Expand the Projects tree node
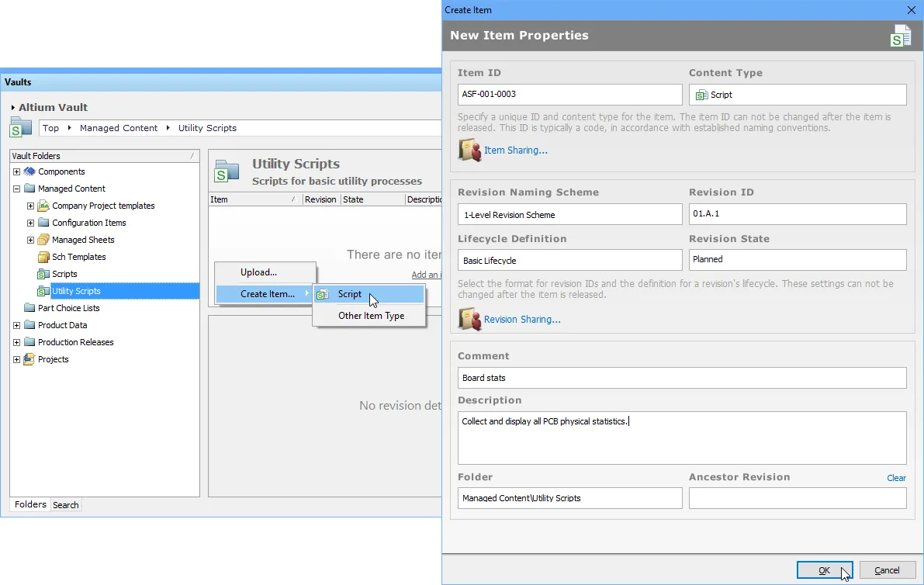 (x=16, y=359)
